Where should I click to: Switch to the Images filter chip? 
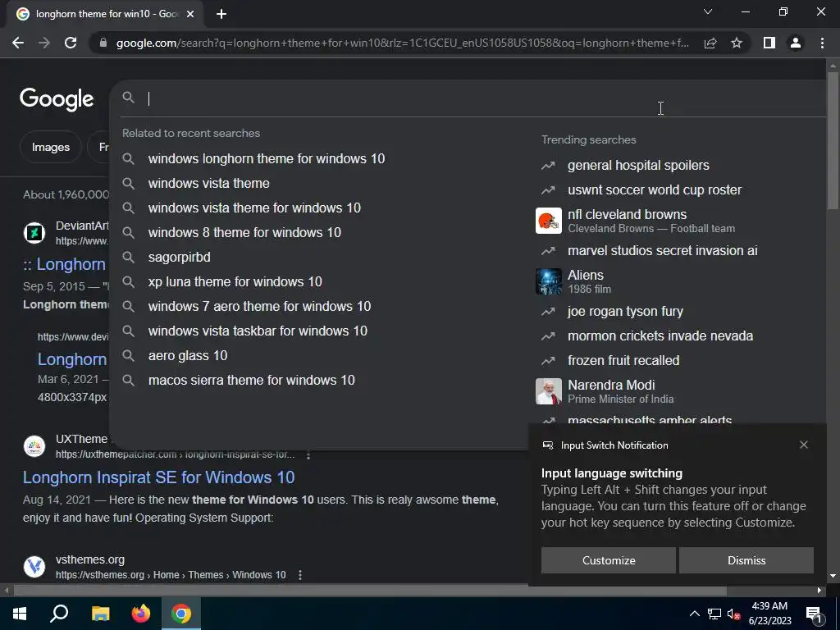(50, 147)
